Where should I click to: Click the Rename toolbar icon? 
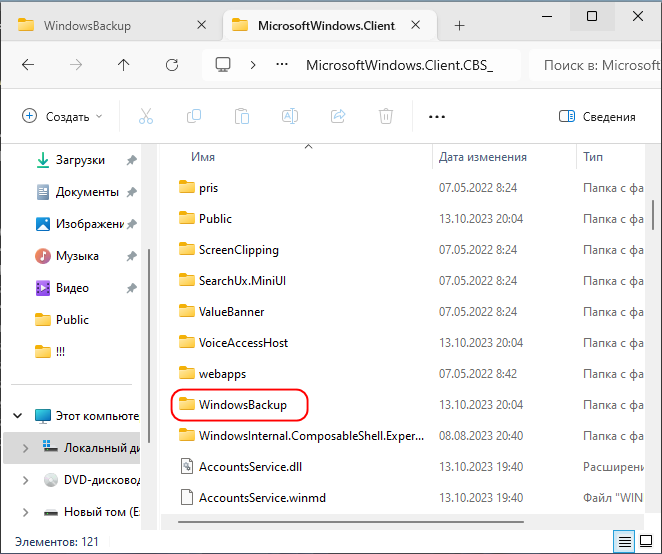(290, 116)
